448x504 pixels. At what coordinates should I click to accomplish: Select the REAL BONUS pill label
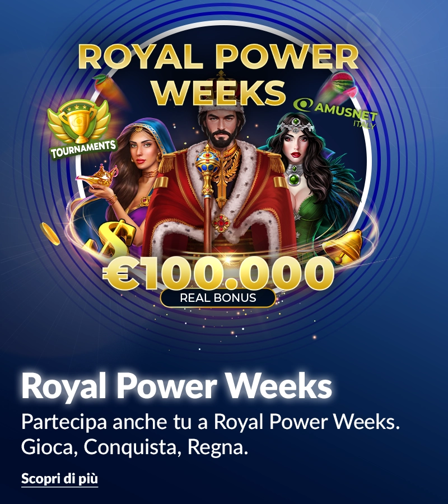pyautogui.click(x=218, y=298)
